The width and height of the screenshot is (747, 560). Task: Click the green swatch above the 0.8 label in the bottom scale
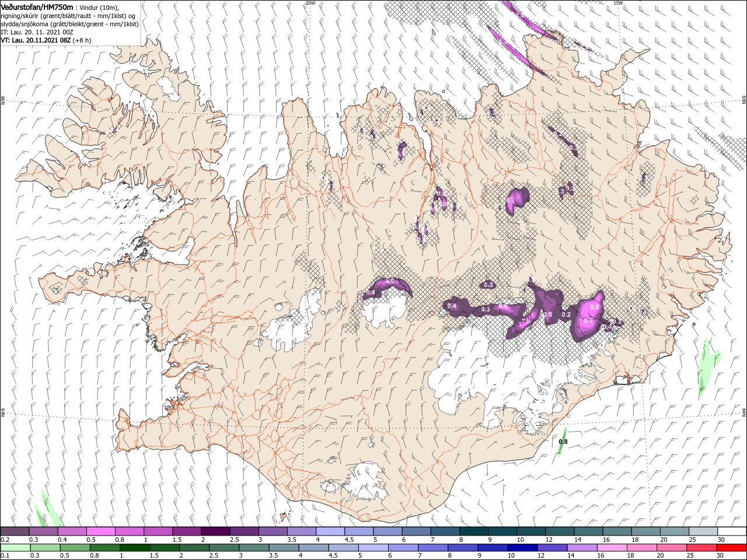tap(104, 548)
